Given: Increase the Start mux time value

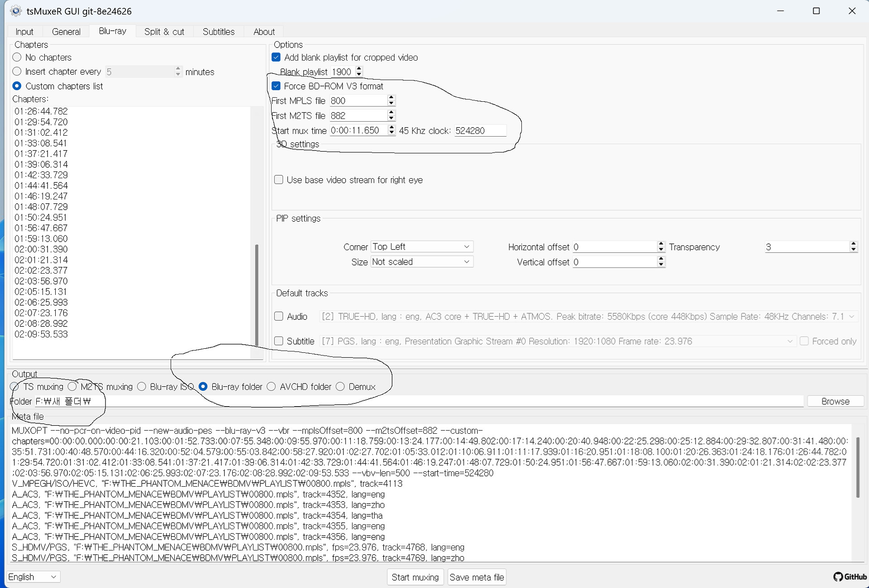Looking at the screenshot, I should [x=392, y=128].
